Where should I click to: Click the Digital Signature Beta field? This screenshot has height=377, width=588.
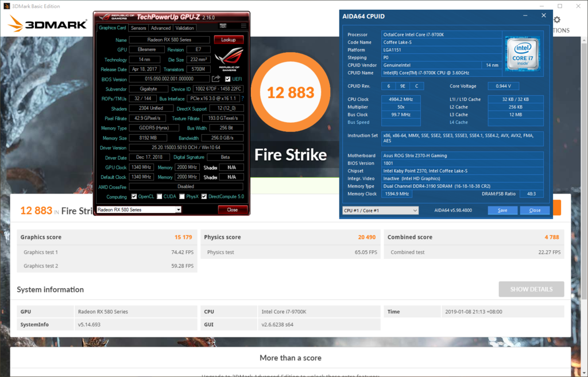pyautogui.click(x=225, y=157)
